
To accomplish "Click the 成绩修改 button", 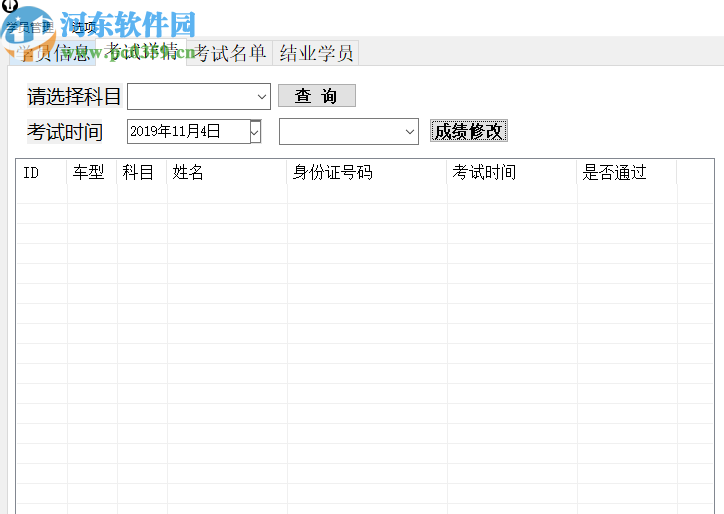I will coord(469,131).
